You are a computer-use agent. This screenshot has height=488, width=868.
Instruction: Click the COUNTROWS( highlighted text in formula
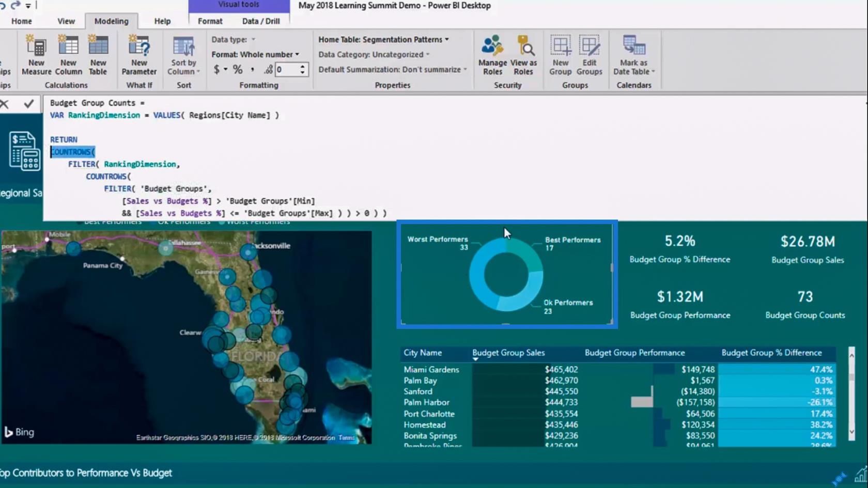pyautogui.click(x=73, y=152)
